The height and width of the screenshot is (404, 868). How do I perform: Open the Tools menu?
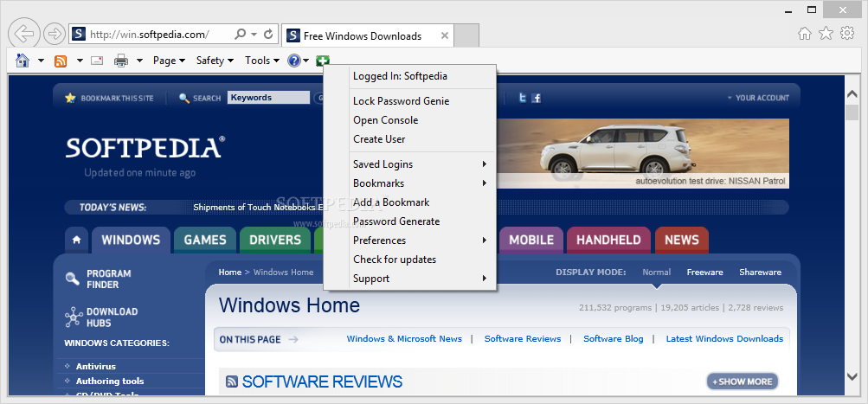tap(262, 61)
